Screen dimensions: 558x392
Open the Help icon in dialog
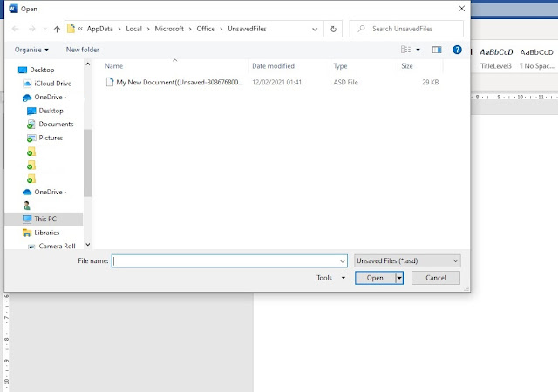click(457, 50)
